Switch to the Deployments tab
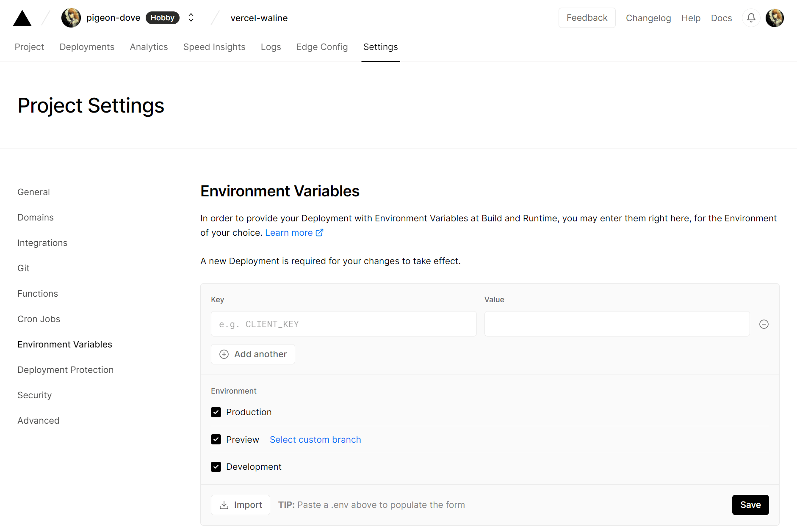This screenshot has height=532, width=797. tap(87, 47)
